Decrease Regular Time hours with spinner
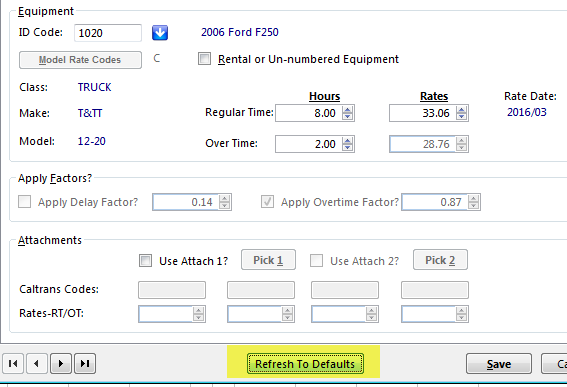Screen dimensions: 567x387 (x=348, y=117)
